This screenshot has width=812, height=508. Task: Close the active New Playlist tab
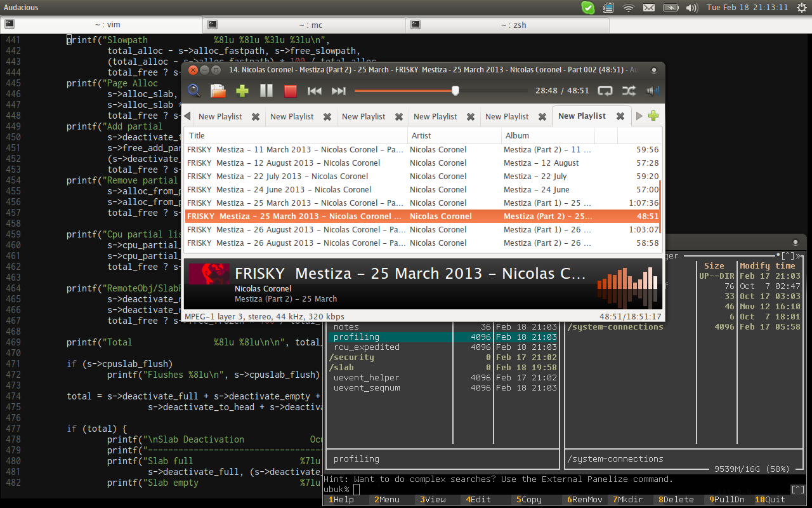coord(620,116)
